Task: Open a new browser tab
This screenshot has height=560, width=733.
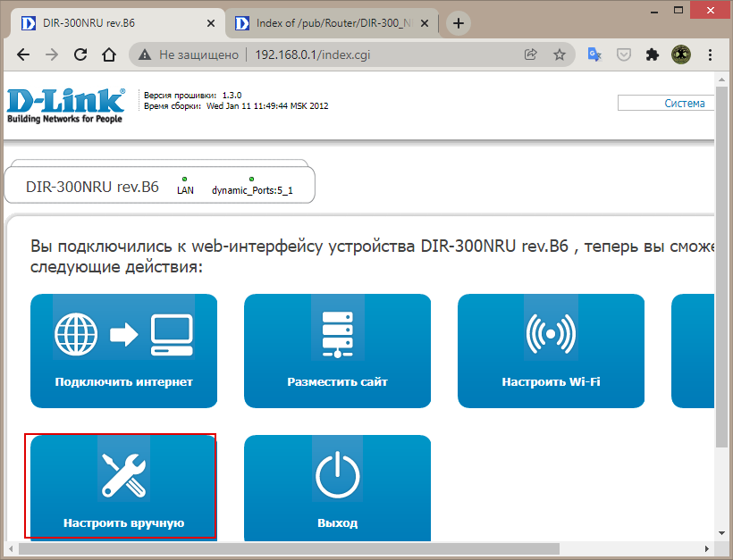Action: click(459, 23)
